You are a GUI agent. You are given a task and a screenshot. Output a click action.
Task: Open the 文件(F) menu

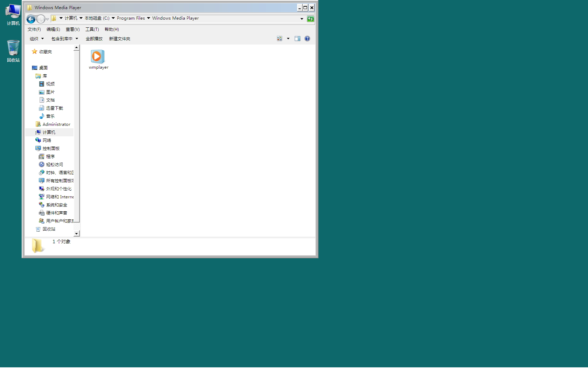coord(34,29)
